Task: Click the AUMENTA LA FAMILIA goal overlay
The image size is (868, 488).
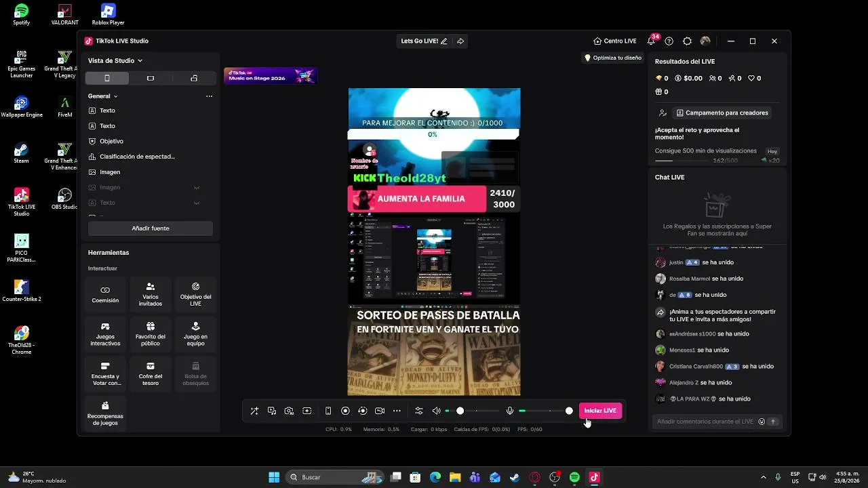Action: pyautogui.click(x=434, y=199)
